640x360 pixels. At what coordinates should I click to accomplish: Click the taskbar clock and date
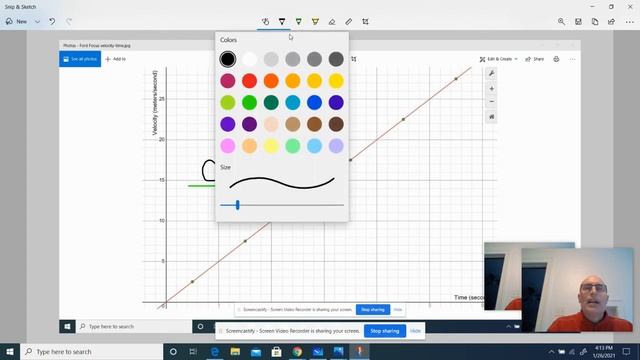604,351
